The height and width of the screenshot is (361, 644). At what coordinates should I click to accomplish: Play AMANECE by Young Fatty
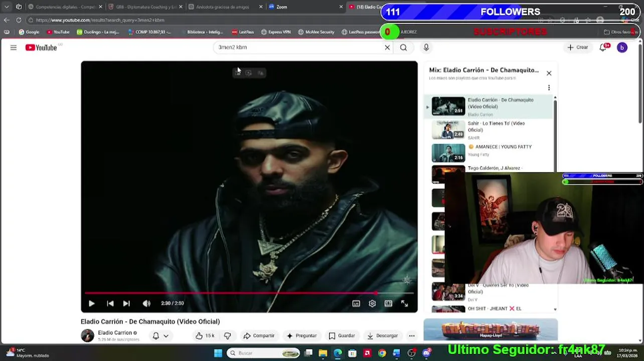tap(489, 152)
